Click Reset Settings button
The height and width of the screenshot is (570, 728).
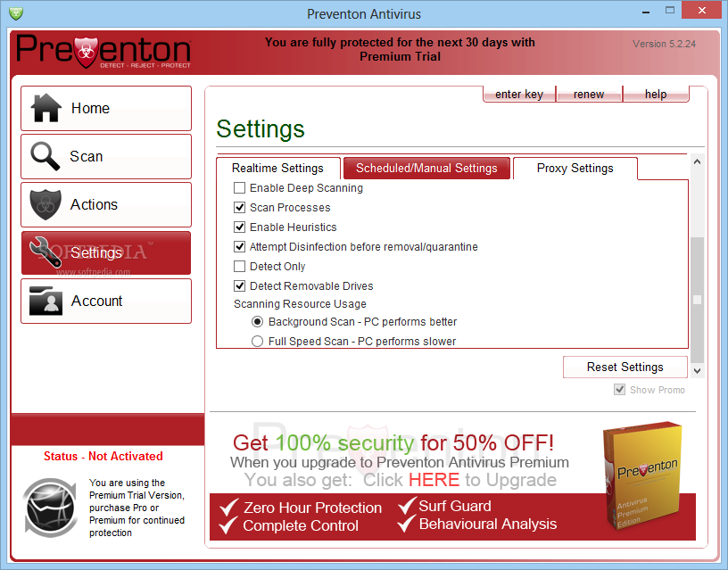tap(625, 368)
